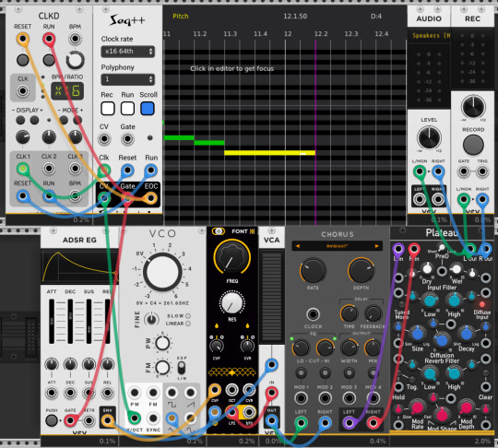Click the CHORUS MOD 2 input jack
This screenshot has height=448, width=498.
[x=325, y=398]
